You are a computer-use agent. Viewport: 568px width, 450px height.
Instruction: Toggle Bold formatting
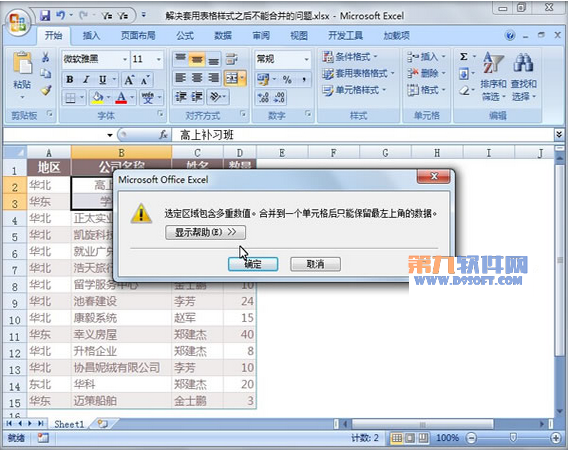point(70,79)
